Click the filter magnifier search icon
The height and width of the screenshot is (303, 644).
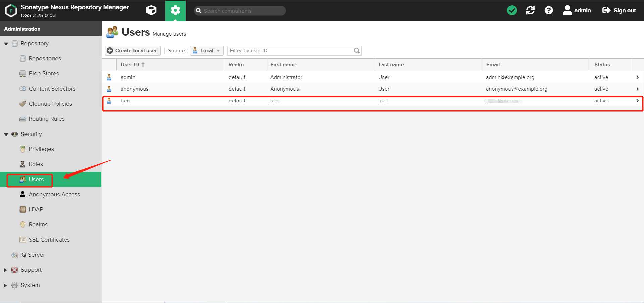point(357,50)
